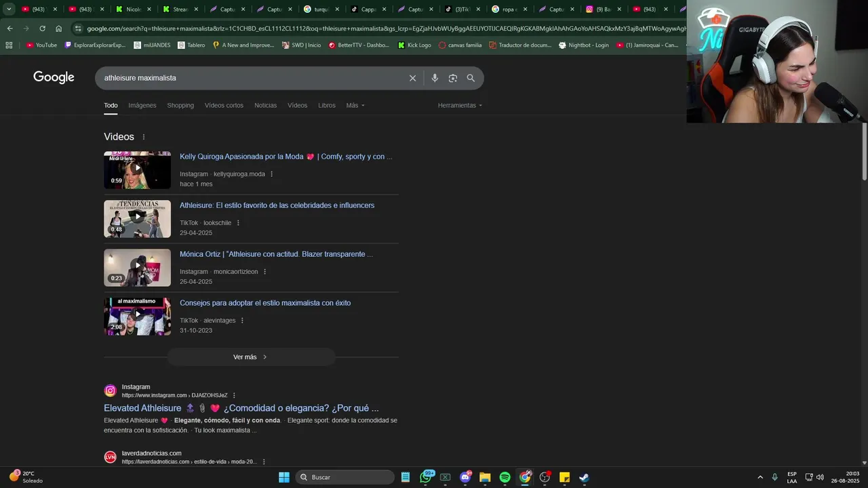Open more options for Videos section

coord(144,137)
